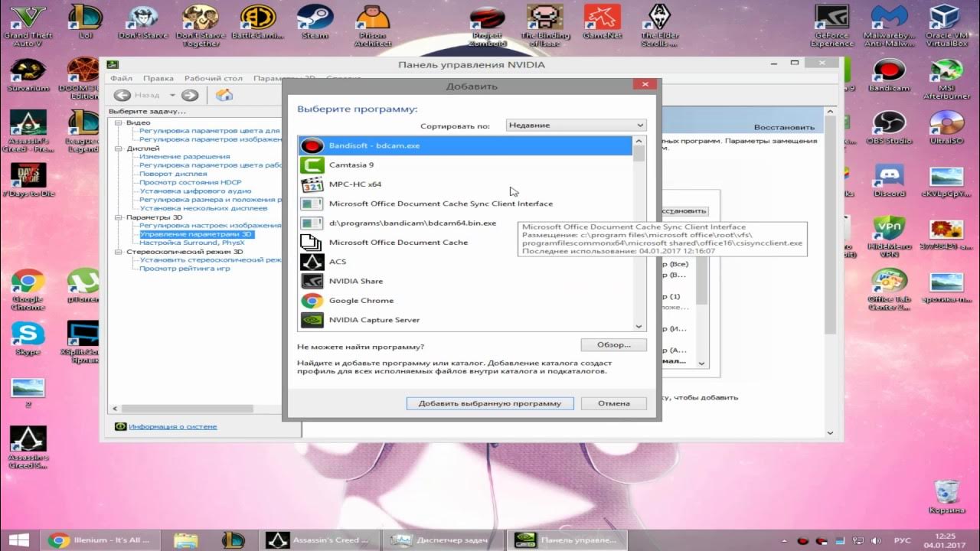
Task: Select Camtasia 9 in the program list
Action: click(465, 165)
